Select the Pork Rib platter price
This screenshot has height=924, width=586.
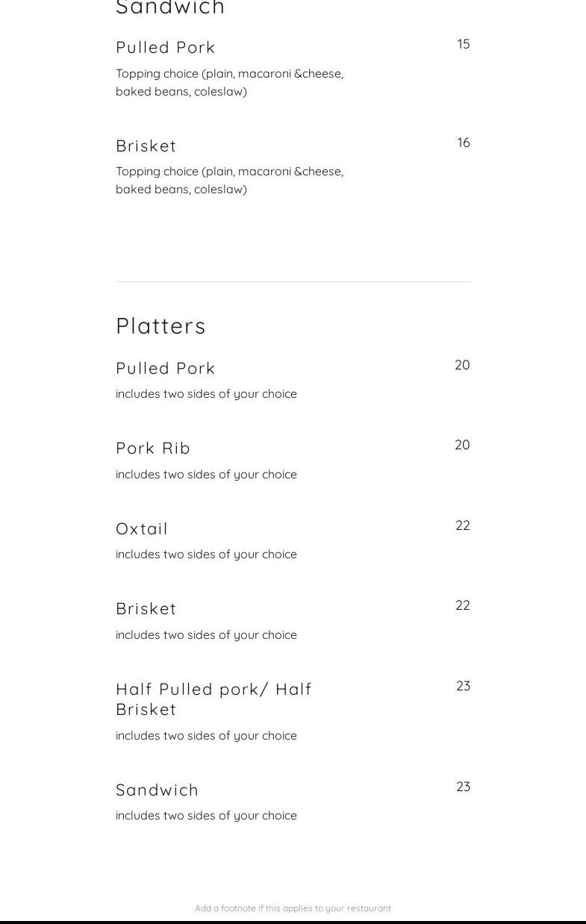[462, 445]
